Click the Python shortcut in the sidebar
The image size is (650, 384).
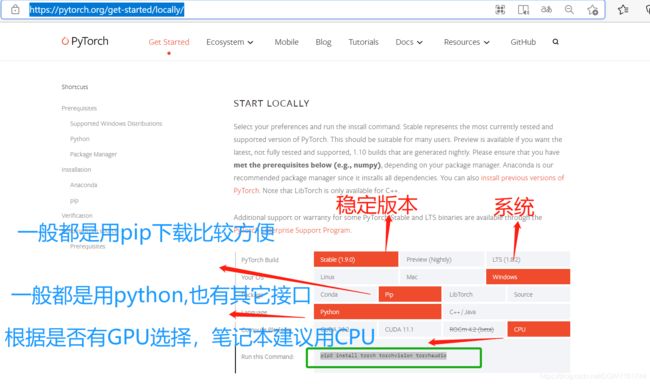80,139
